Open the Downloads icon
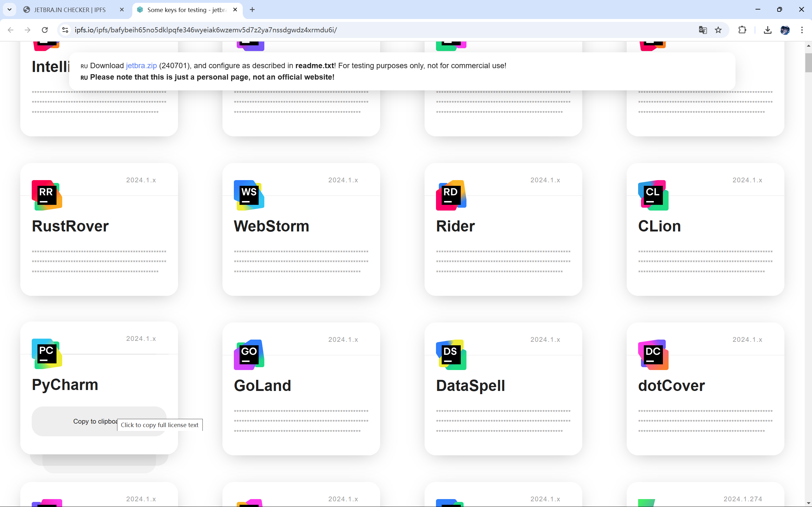Viewport: 812px width, 507px height. point(767,30)
